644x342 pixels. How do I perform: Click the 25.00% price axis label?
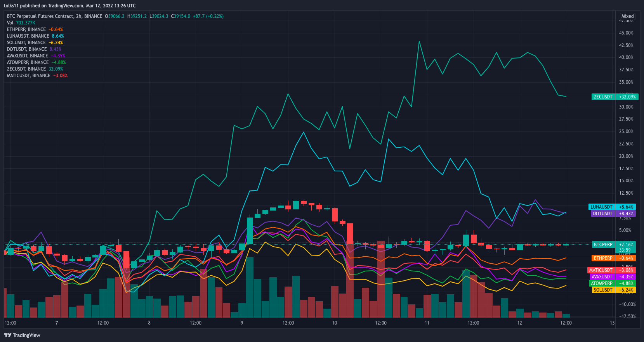click(x=626, y=131)
